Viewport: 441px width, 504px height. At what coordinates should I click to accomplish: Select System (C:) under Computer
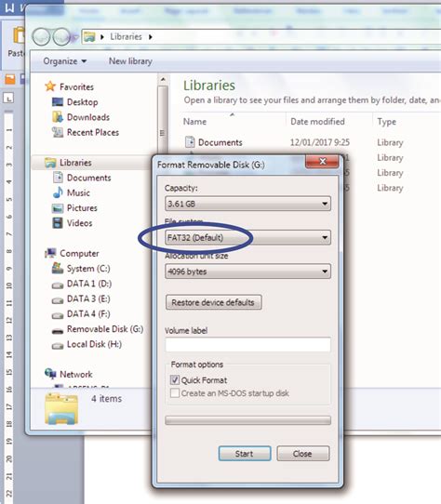click(x=88, y=268)
